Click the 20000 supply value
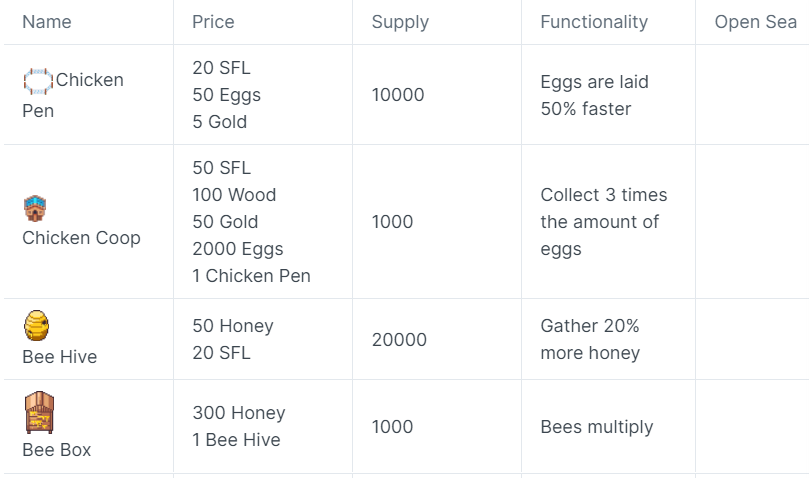The width and height of the screenshot is (809, 478). (399, 340)
